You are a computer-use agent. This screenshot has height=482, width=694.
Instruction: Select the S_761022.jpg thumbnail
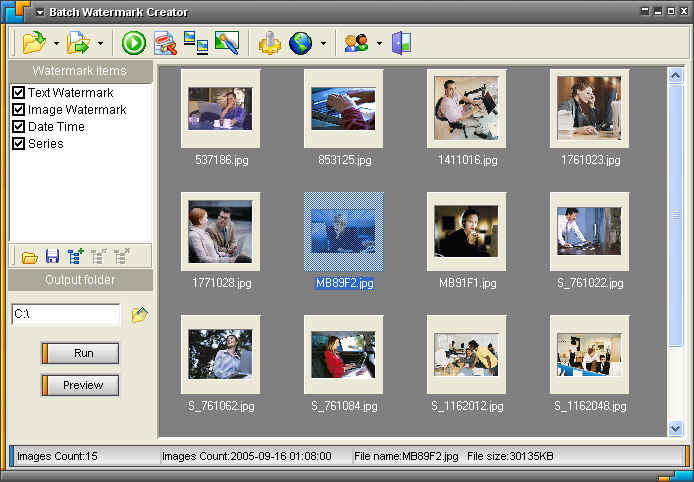(x=590, y=231)
